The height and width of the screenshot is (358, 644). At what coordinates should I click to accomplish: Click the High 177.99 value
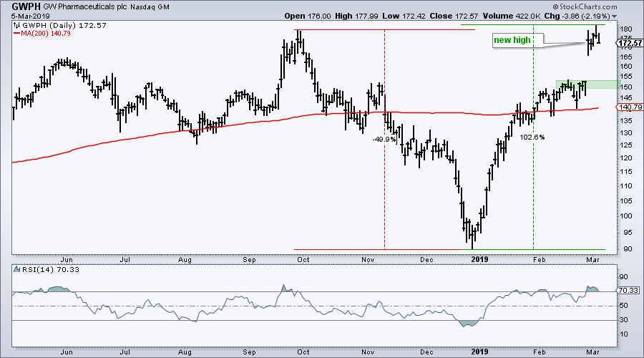click(x=356, y=16)
